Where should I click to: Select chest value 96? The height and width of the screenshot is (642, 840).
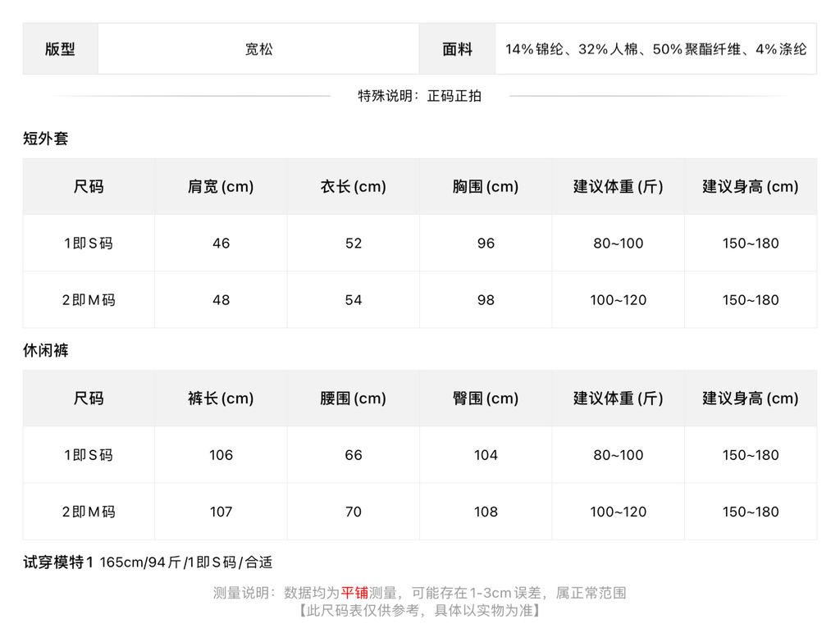[x=486, y=243]
